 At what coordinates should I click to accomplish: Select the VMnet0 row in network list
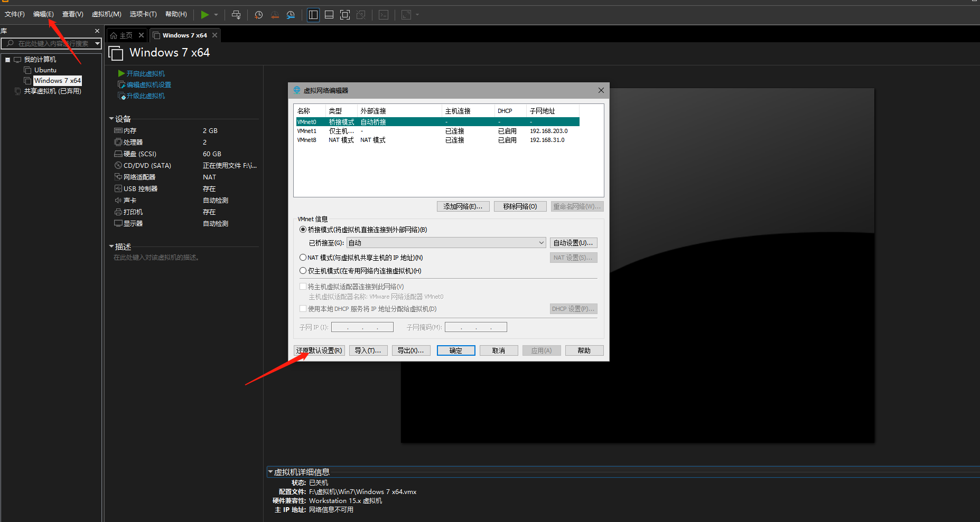pos(437,122)
